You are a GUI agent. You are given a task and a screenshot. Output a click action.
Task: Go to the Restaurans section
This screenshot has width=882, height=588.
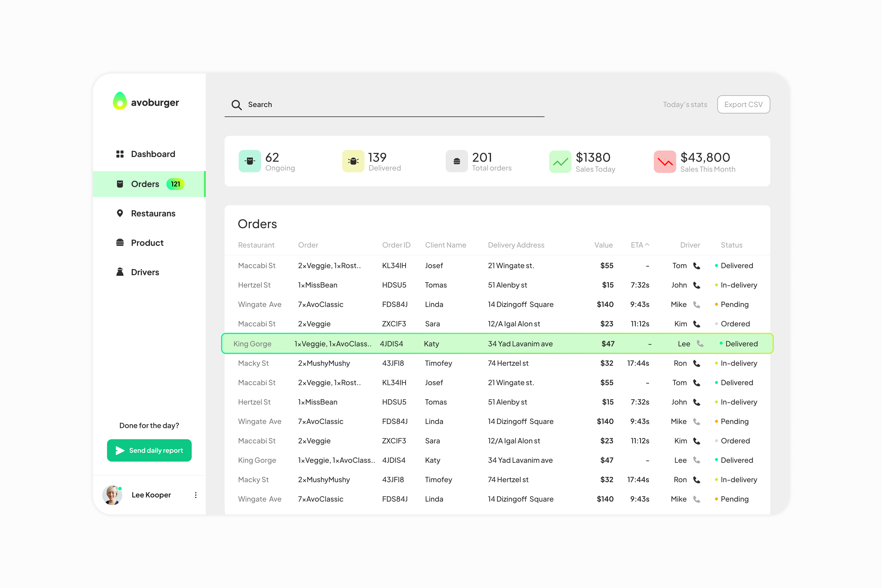coord(153,213)
